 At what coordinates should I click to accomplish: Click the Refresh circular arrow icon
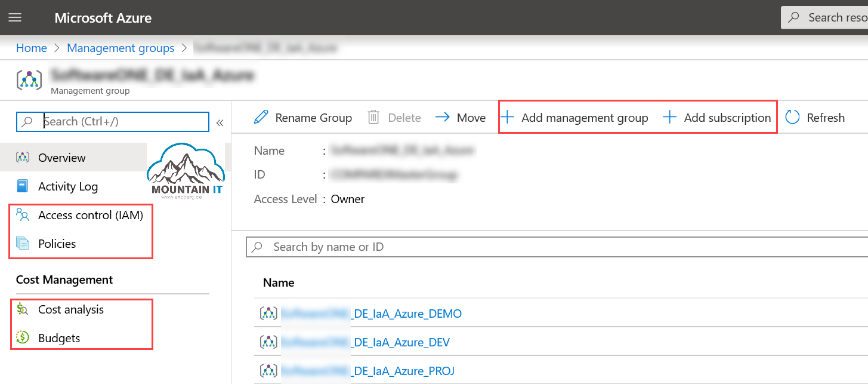792,117
